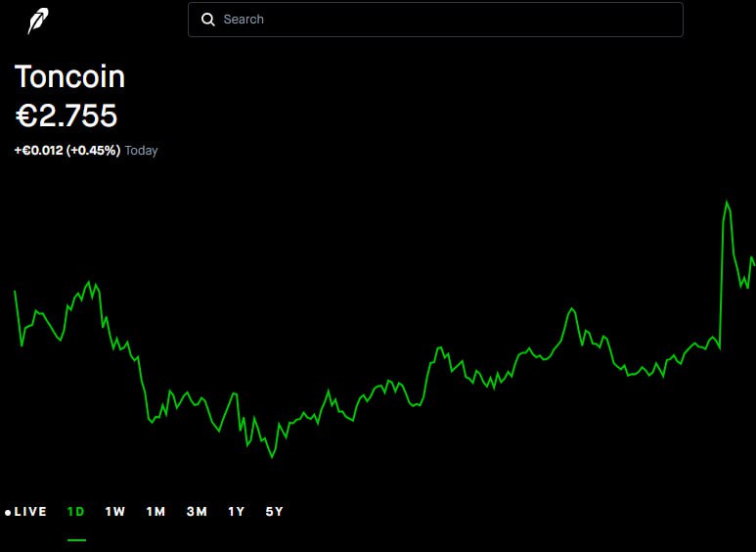Click the highest peak on the price chart
The width and height of the screenshot is (756, 552).
(x=727, y=203)
